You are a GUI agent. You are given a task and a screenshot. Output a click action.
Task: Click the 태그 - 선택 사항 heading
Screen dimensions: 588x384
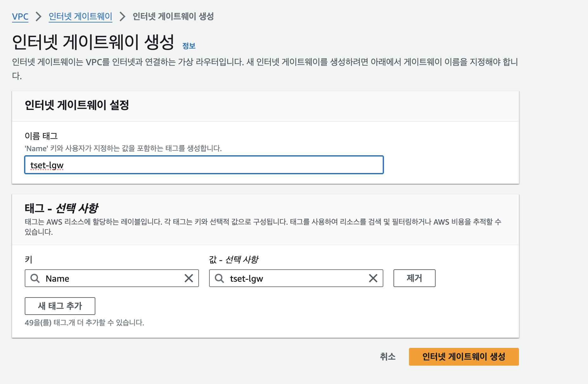point(61,208)
